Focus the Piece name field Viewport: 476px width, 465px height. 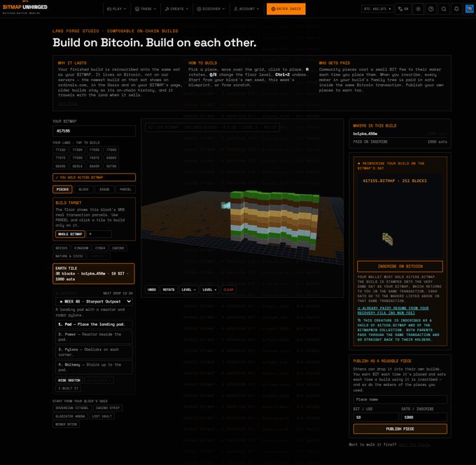pos(400,399)
